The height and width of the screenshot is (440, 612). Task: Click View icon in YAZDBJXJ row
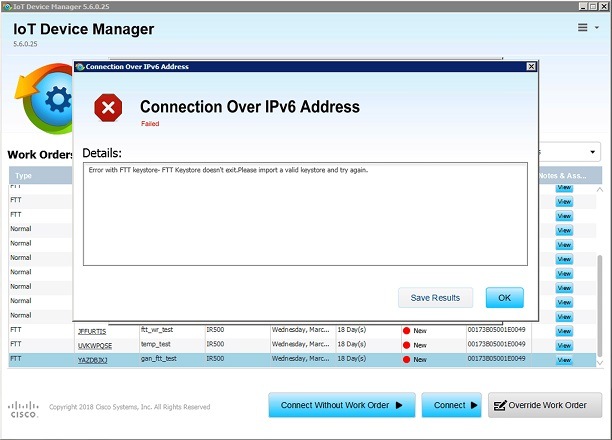point(564,360)
